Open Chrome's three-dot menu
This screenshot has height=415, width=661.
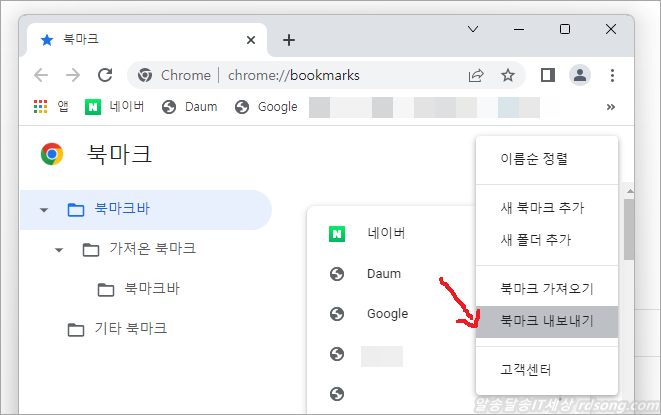tap(611, 75)
